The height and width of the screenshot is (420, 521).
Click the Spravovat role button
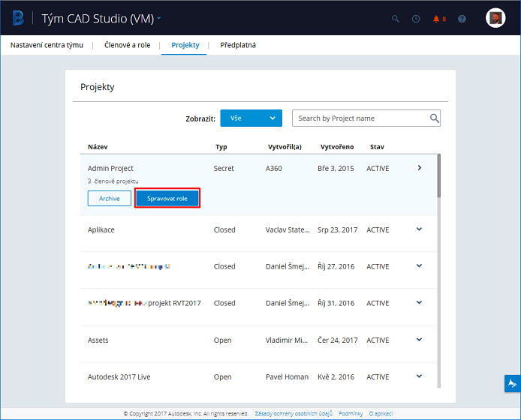(x=167, y=199)
